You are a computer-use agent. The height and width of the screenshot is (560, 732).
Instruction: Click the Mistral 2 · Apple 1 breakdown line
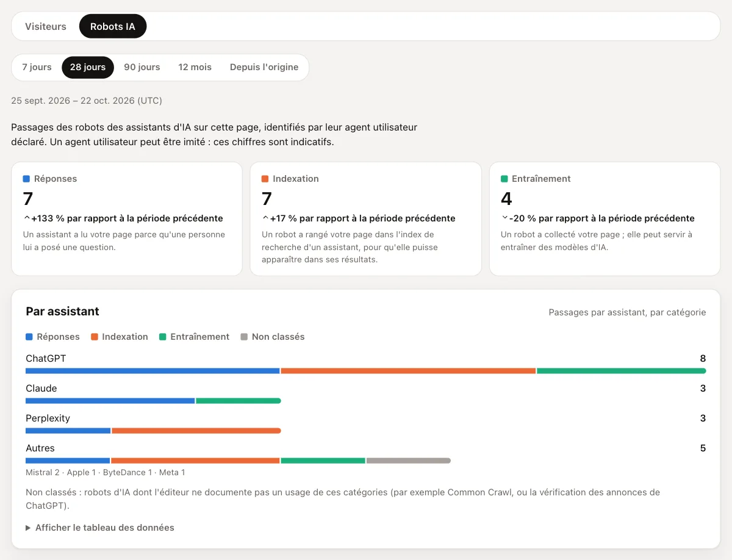pos(105,473)
